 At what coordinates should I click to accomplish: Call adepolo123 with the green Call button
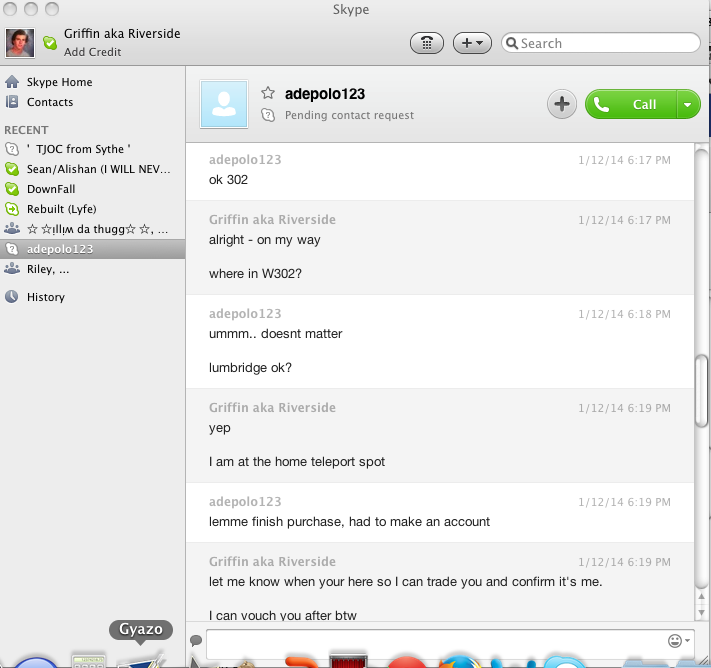point(631,104)
